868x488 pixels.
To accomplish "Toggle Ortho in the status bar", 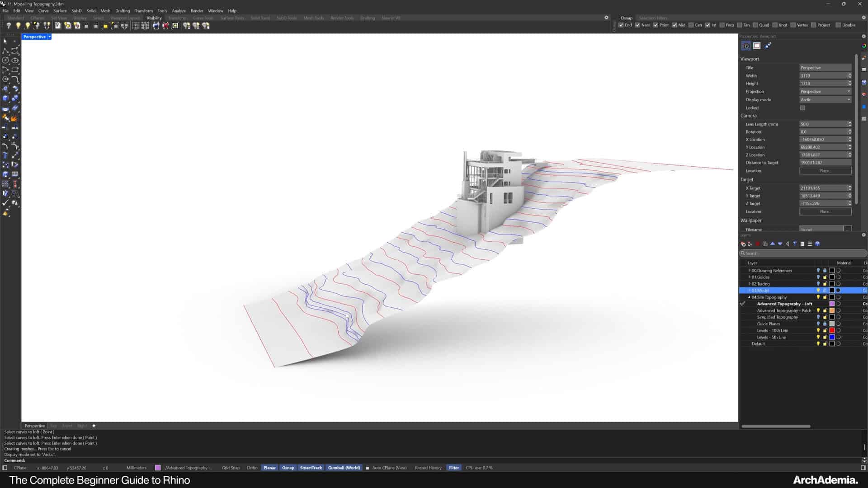I will coord(252,468).
